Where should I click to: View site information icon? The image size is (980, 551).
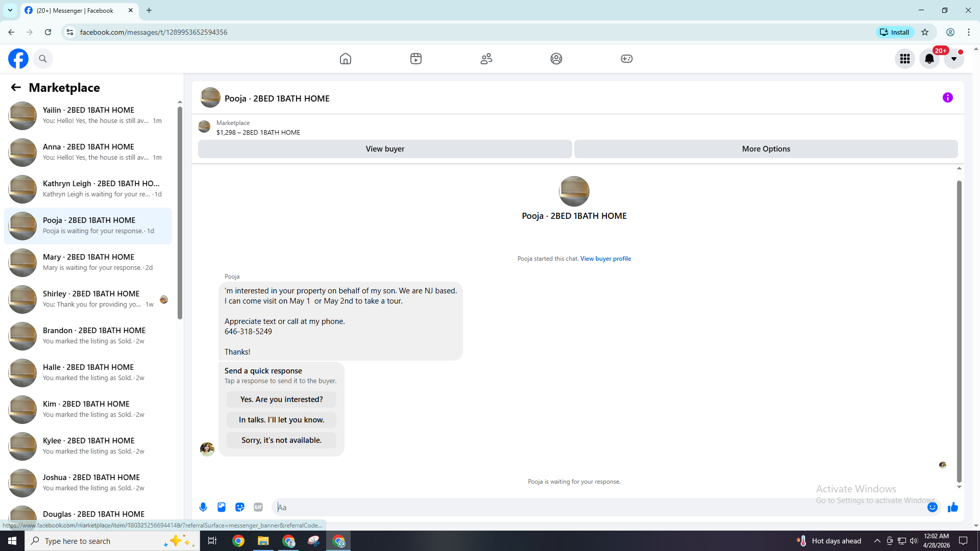click(70, 32)
